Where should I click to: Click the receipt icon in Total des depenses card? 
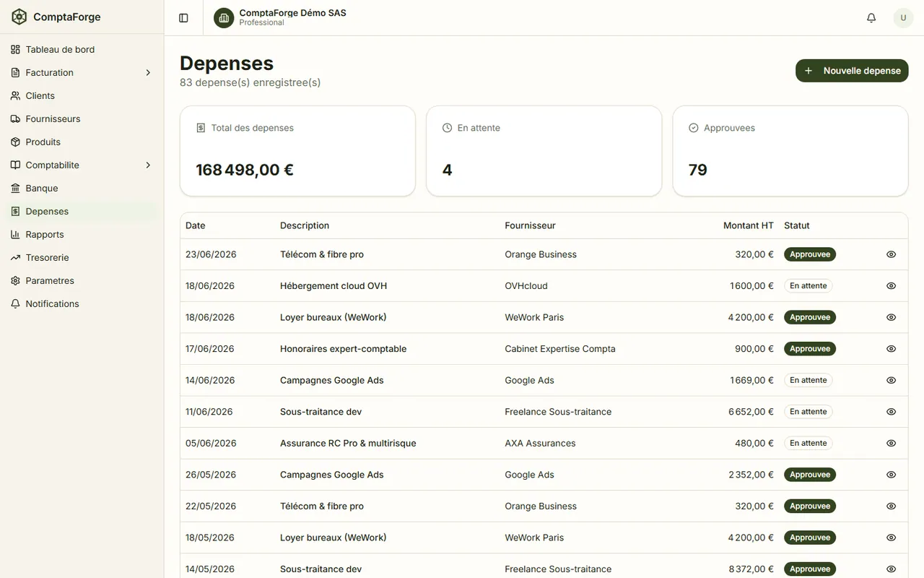(x=201, y=128)
